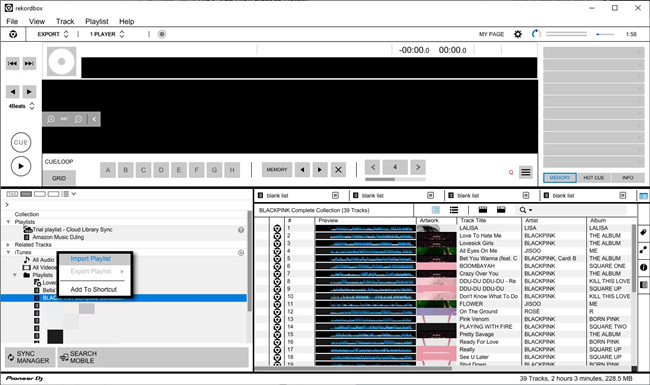650x385 pixels.
Task: Click the help icon on Trial playlist row
Action: click(241, 230)
